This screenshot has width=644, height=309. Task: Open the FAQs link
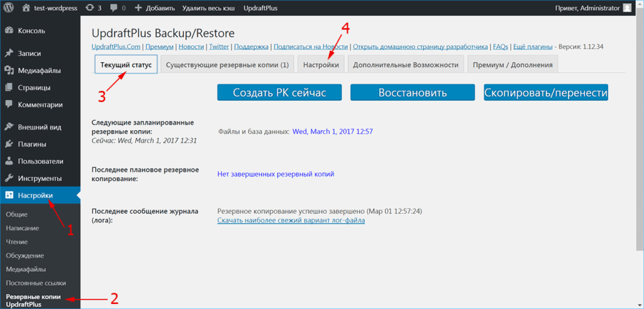[501, 46]
